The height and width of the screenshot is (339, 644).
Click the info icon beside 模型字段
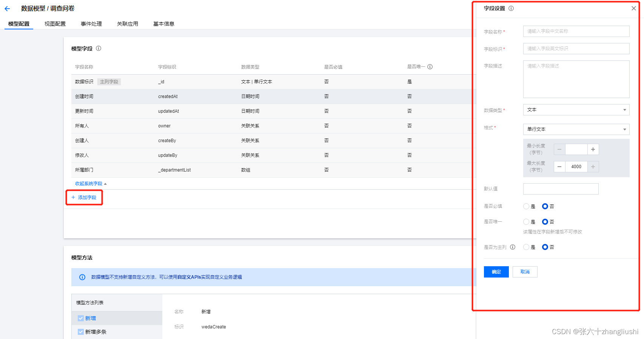click(99, 48)
